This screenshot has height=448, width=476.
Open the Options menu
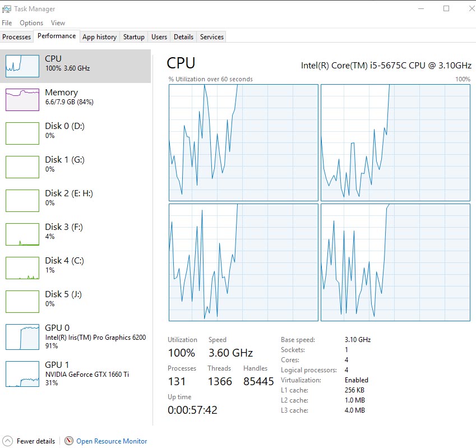click(x=31, y=23)
